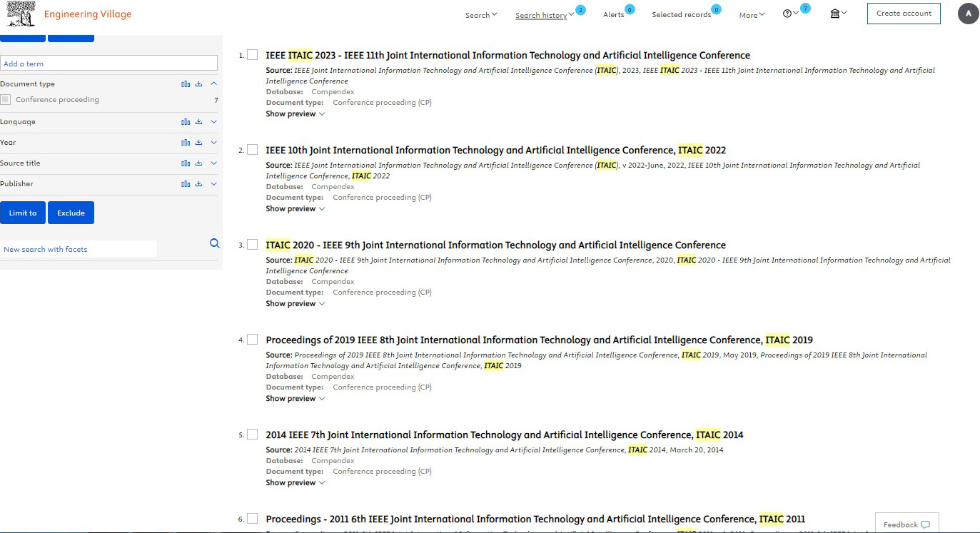980x533 pixels.
Task: Open the user avatar A menu
Action: (x=968, y=14)
